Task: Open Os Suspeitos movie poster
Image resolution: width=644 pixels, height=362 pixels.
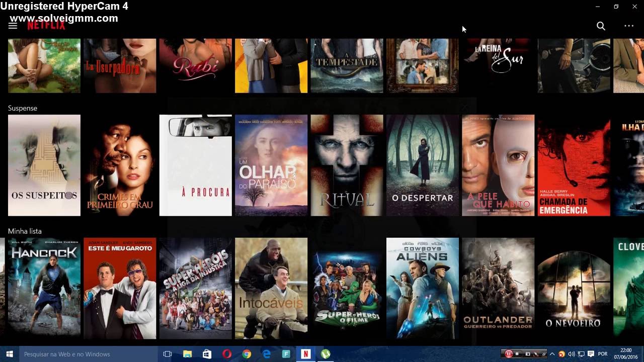Action: (44, 165)
